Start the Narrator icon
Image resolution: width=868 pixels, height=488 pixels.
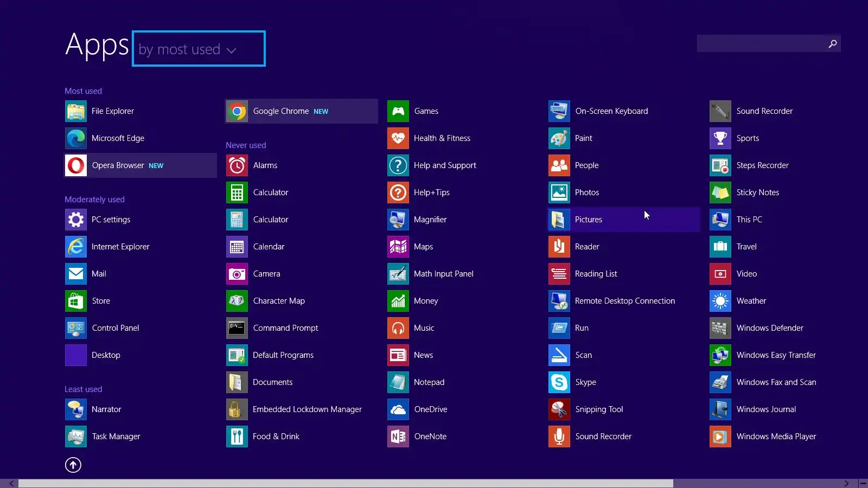[x=76, y=409]
